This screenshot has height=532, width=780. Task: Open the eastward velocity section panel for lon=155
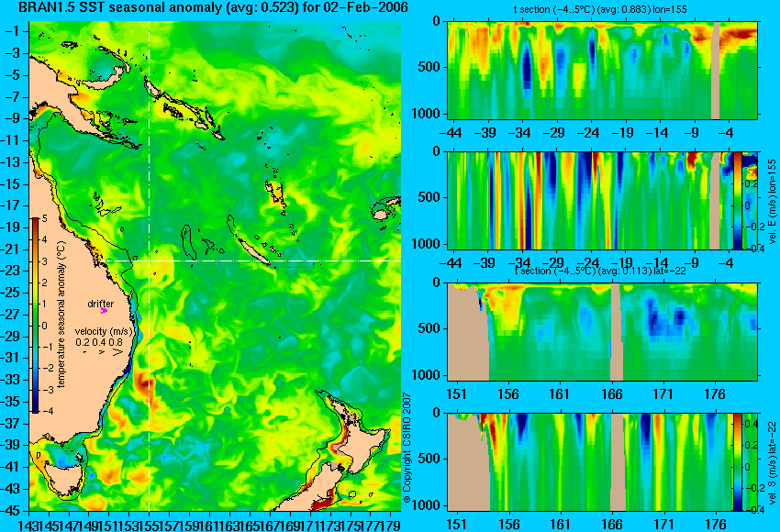pos(603,200)
